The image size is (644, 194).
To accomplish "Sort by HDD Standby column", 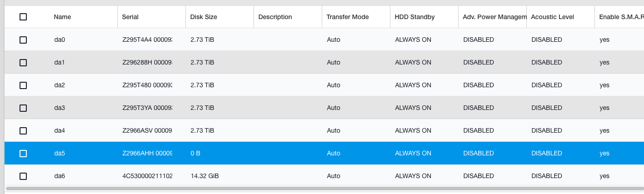I will [414, 17].
